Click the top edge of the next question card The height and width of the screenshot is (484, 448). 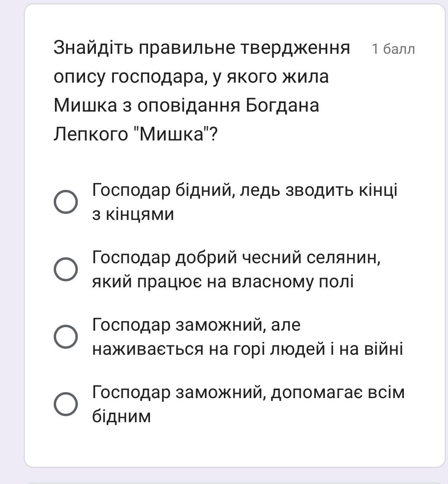click(x=235, y=483)
